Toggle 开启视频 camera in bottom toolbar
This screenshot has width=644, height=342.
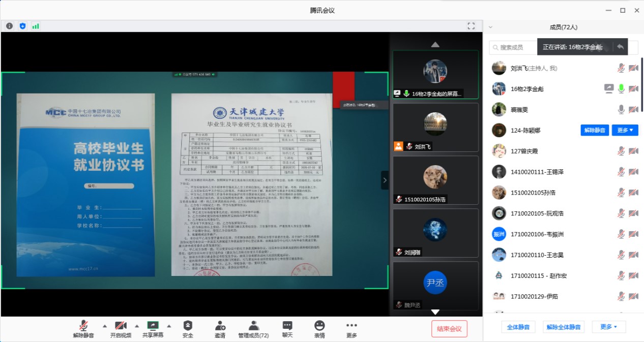121,329
